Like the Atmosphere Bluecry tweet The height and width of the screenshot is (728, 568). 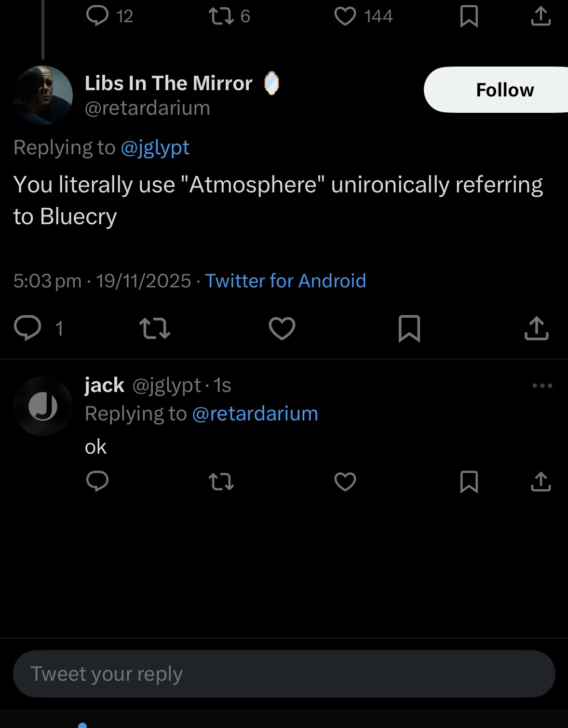pyautogui.click(x=282, y=328)
